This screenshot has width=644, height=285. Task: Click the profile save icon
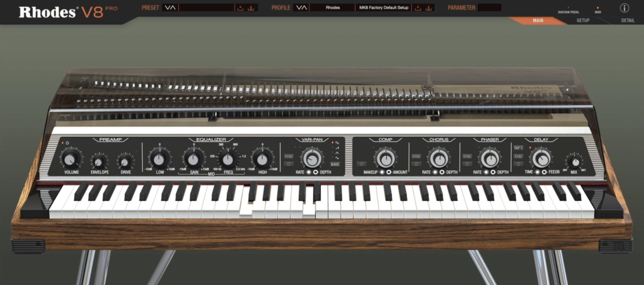[x=417, y=8]
